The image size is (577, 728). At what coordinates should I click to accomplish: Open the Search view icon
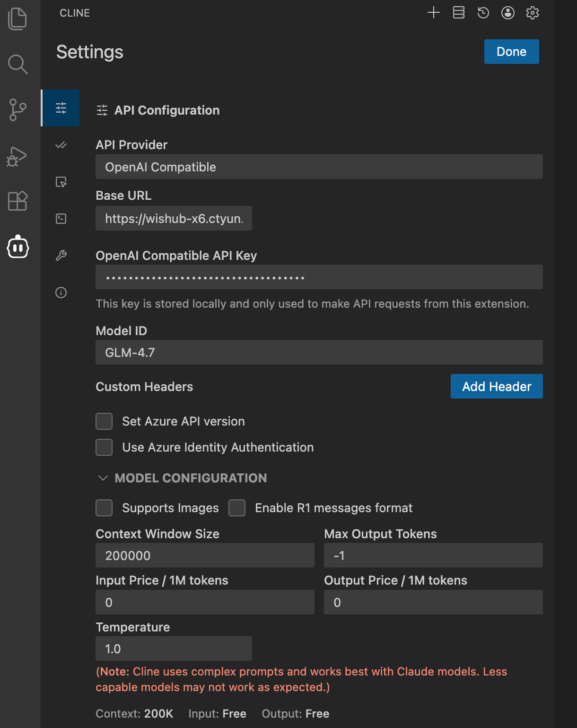18,64
